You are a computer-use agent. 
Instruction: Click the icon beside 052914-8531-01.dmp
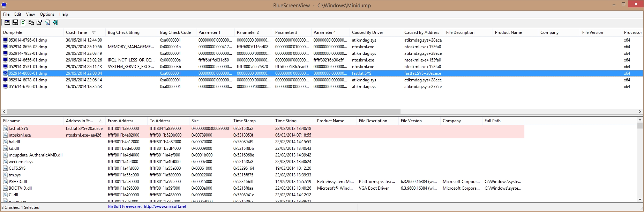(x=5, y=67)
